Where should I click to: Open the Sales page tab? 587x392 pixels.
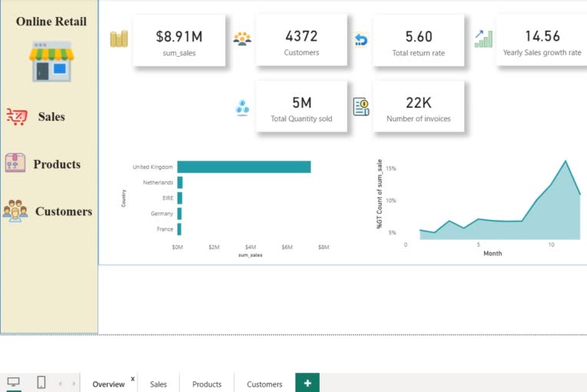coord(158,384)
